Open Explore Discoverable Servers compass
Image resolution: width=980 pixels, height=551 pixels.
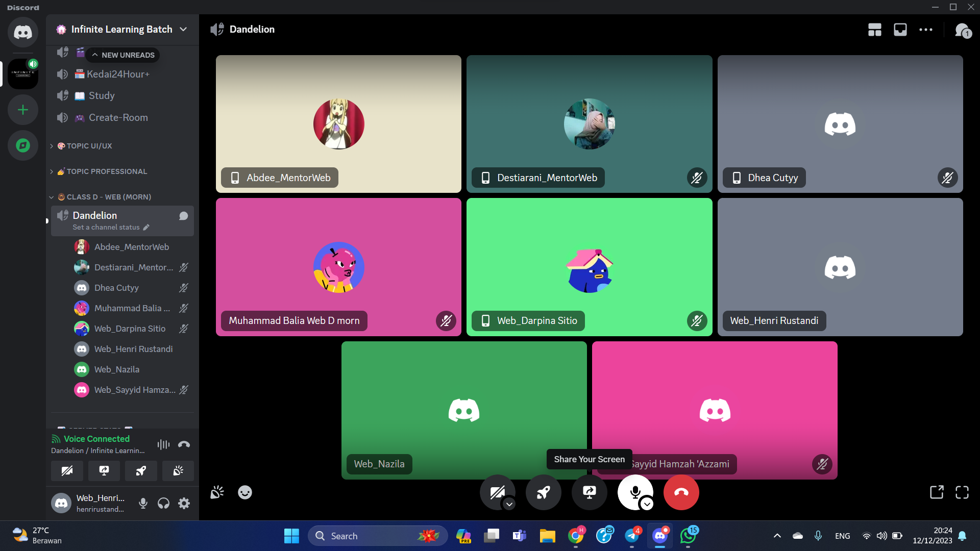pyautogui.click(x=22, y=145)
